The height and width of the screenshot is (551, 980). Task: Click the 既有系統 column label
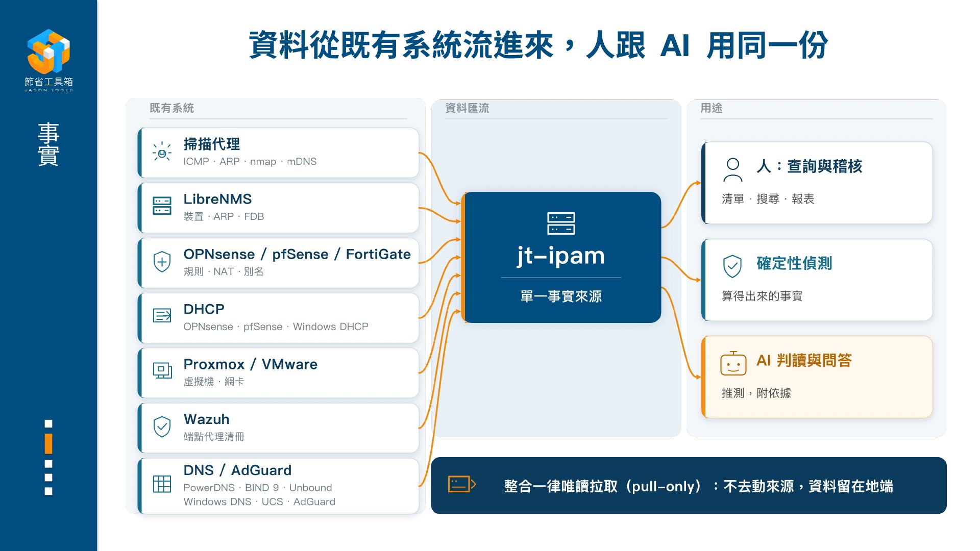click(171, 108)
